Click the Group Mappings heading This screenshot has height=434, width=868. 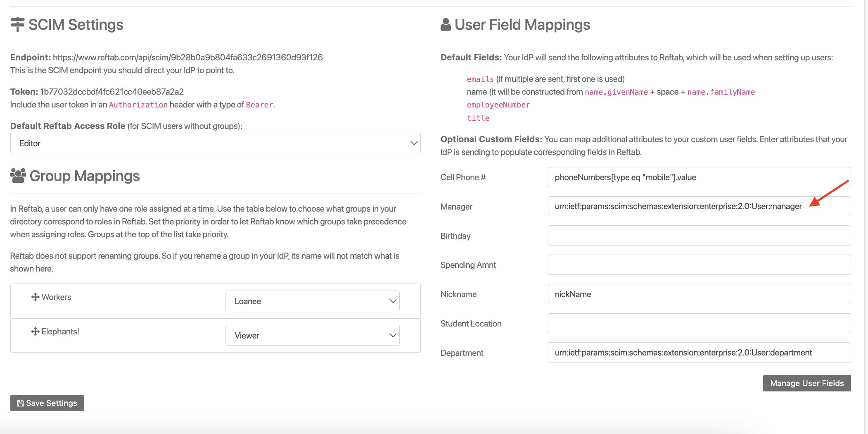[85, 176]
